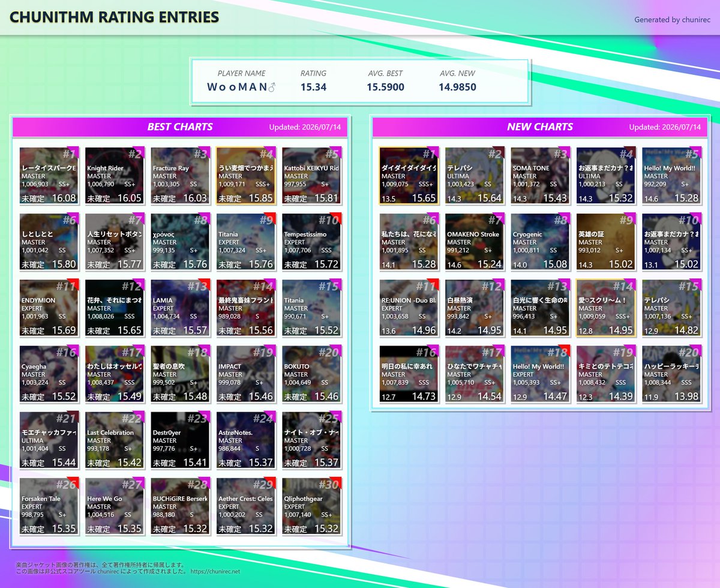This screenshot has height=588, width=720.
Task: Open the 花弁、それにまつわる card #12
Action: (115, 308)
